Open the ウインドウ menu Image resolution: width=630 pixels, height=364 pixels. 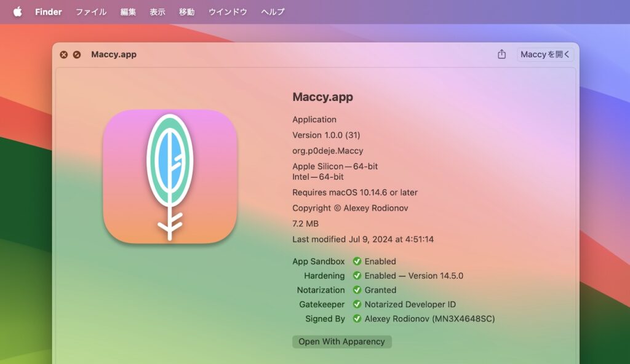click(227, 12)
